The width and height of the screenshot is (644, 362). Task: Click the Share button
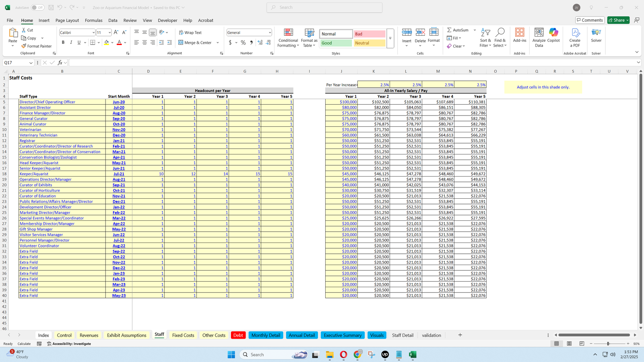pyautogui.click(x=618, y=20)
